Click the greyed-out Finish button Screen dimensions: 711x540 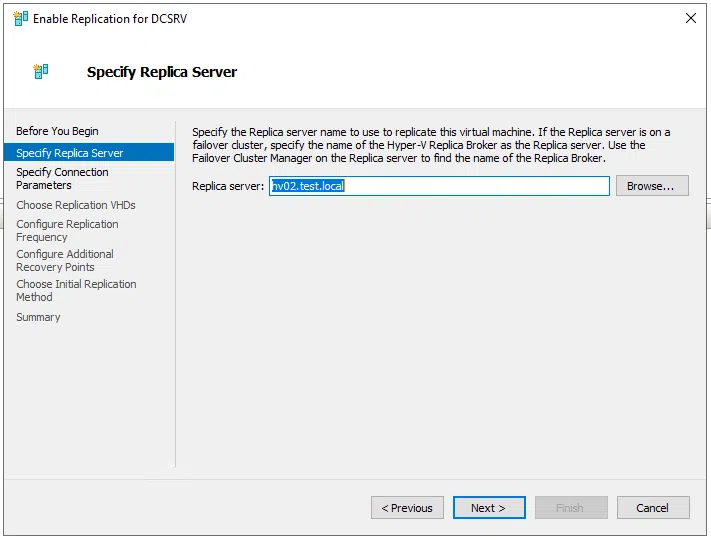[571, 508]
